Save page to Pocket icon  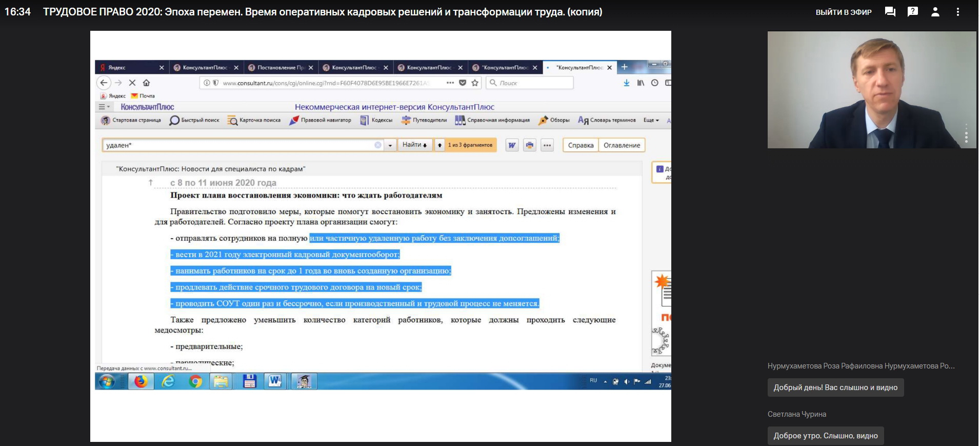pyautogui.click(x=463, y=83)
